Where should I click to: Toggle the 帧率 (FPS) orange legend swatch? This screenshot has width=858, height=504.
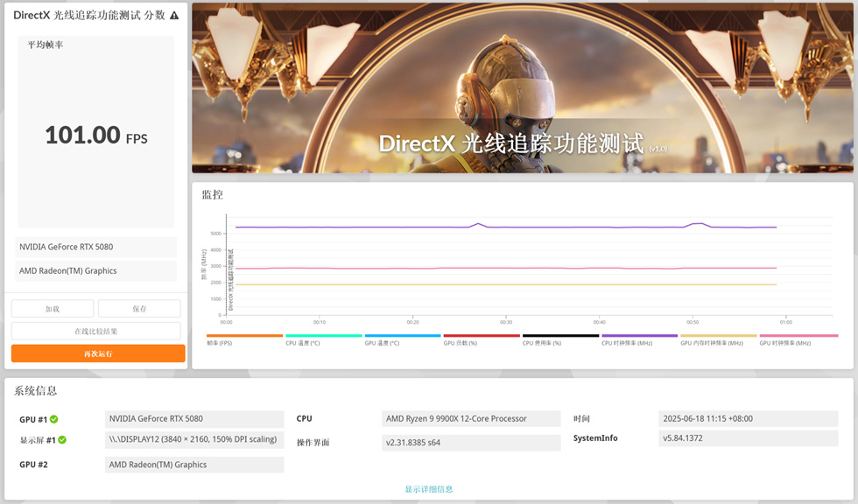pyautogui.click(x=244, y=336)
